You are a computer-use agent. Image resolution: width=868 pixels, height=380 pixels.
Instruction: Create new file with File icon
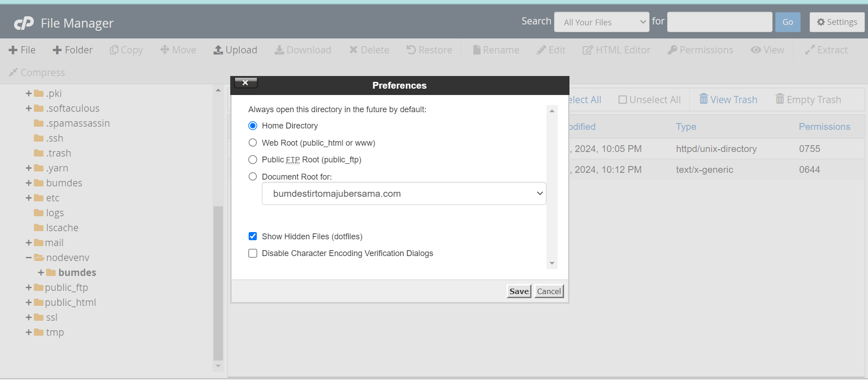tap(13, 50)
